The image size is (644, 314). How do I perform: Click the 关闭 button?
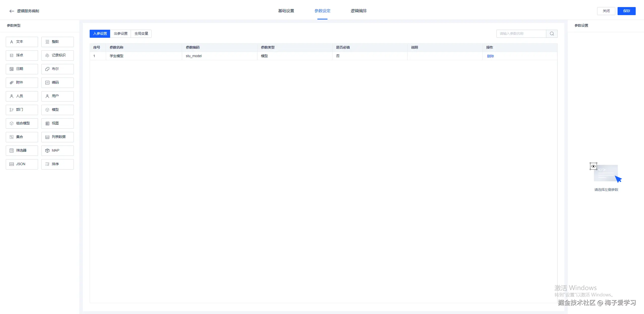tap(606, 11)
